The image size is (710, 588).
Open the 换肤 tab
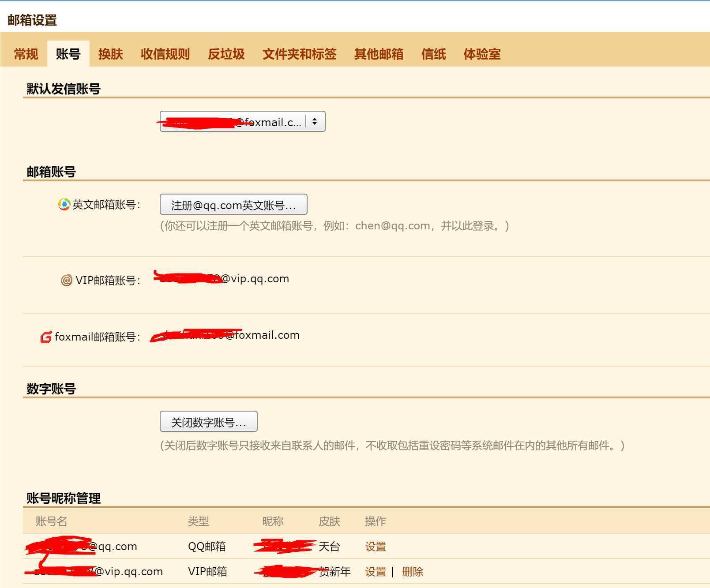point(110,54)
